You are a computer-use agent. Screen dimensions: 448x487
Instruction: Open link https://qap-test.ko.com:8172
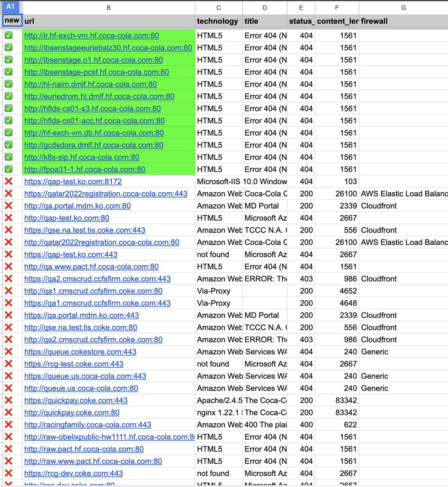(x=73, y=182)
